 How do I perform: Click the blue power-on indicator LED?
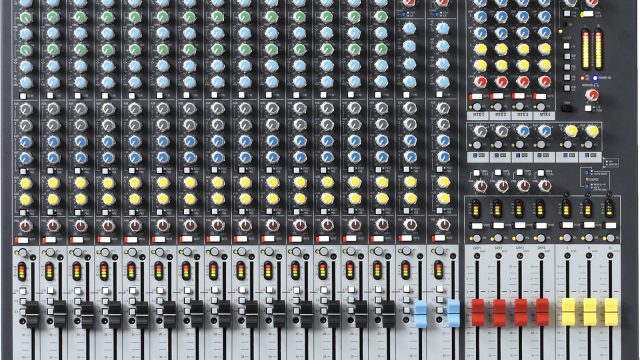(x=595, y=78)
